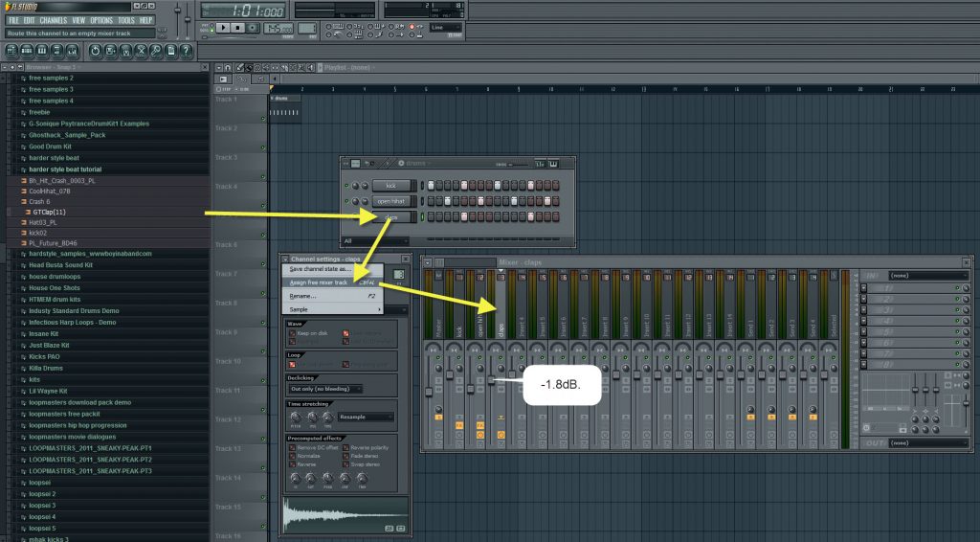Click the one-click audio recording icon

(x=141, y=51)
